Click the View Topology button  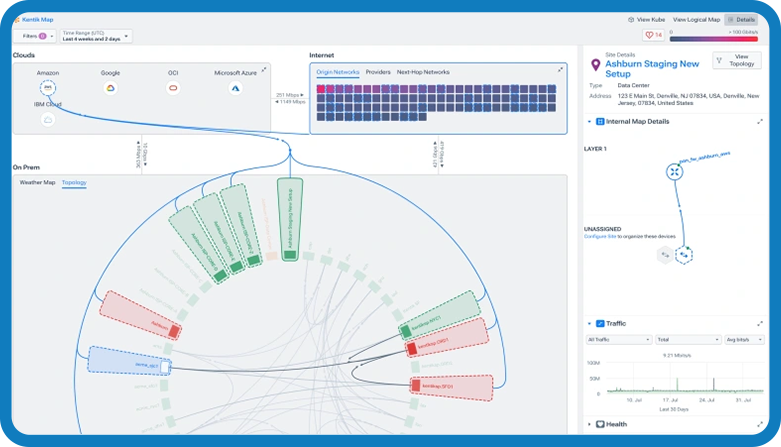[737, 60]
